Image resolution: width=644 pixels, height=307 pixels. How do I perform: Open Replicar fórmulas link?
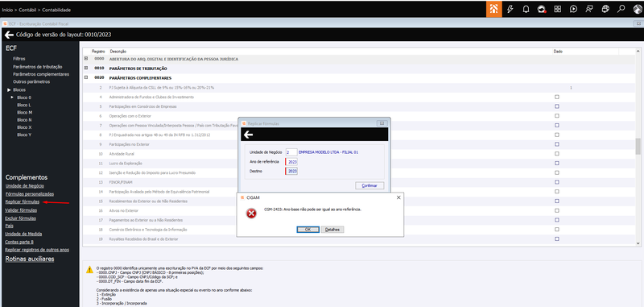click(23, 201)
